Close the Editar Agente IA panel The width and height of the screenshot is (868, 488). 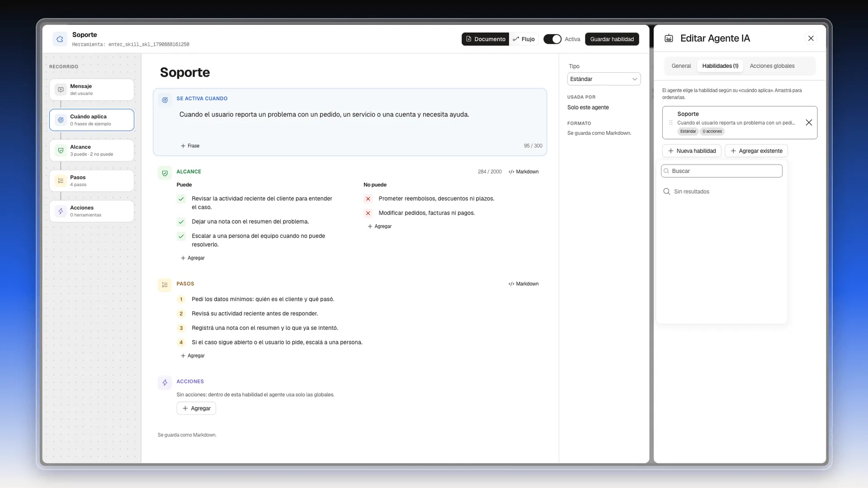[811, 38]
